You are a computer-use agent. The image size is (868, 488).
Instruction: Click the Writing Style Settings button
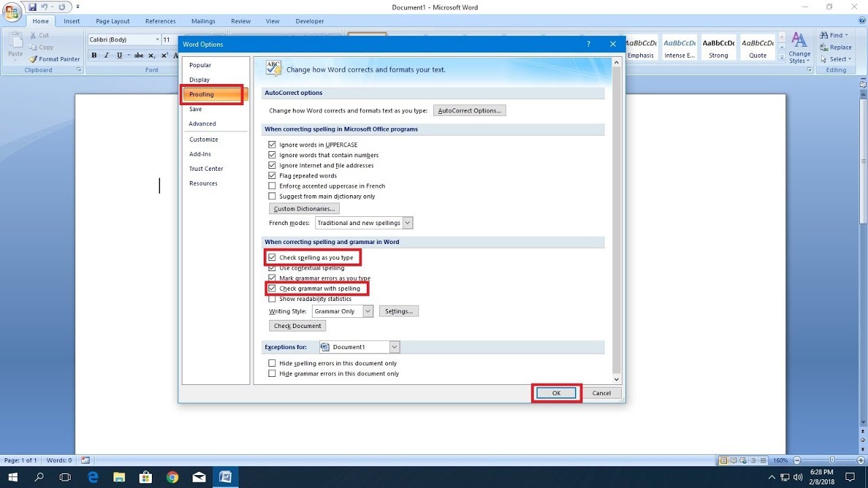(398, 311)
